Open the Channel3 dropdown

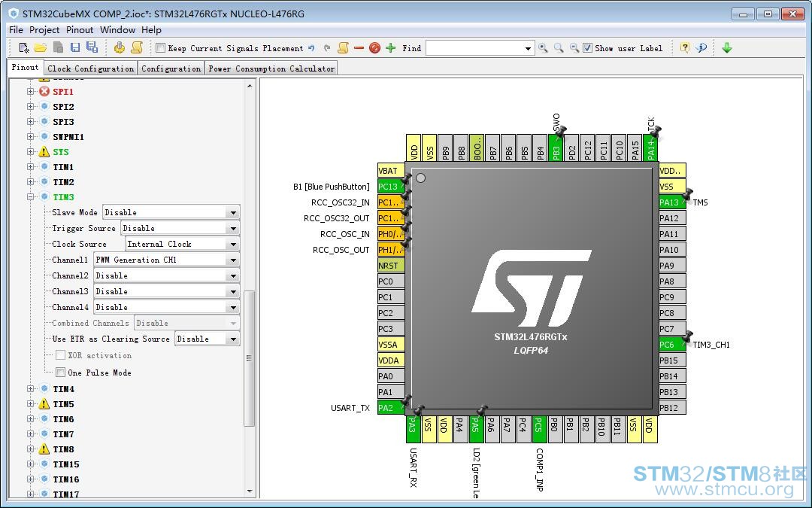(x=233, y=291)
